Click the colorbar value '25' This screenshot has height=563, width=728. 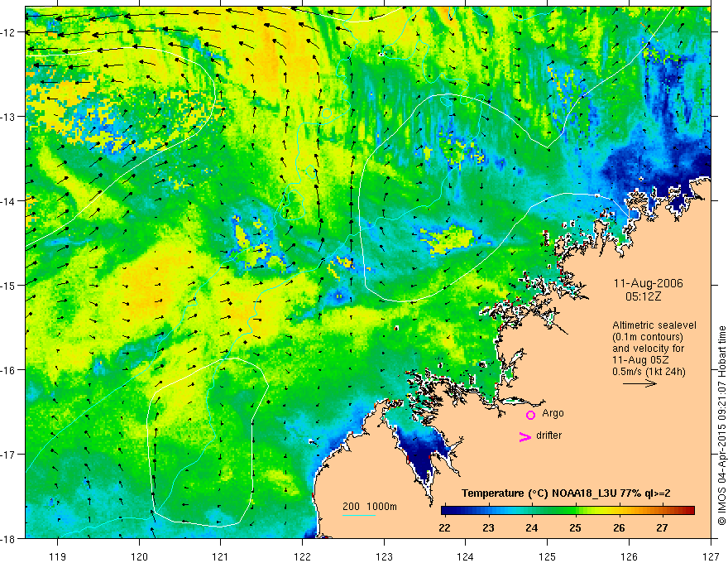click(x=575, y=528)
